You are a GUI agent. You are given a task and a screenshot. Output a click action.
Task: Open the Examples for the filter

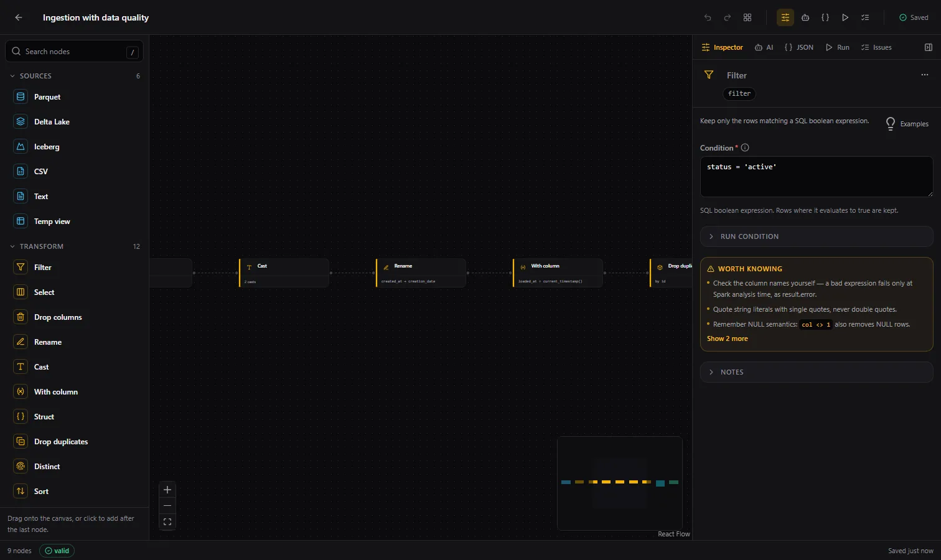tap(907, 124)
